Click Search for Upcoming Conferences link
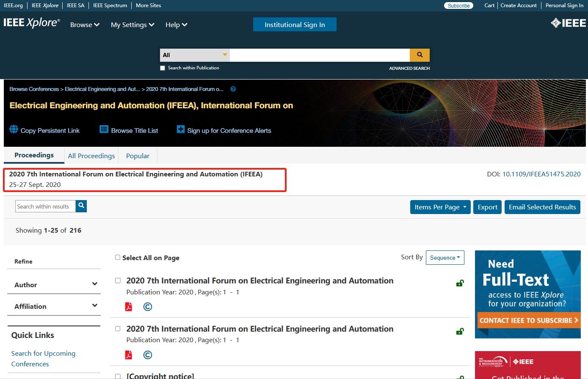Image resolution: width=588 pixels, height=379 pixels. [x=43, y=359]
